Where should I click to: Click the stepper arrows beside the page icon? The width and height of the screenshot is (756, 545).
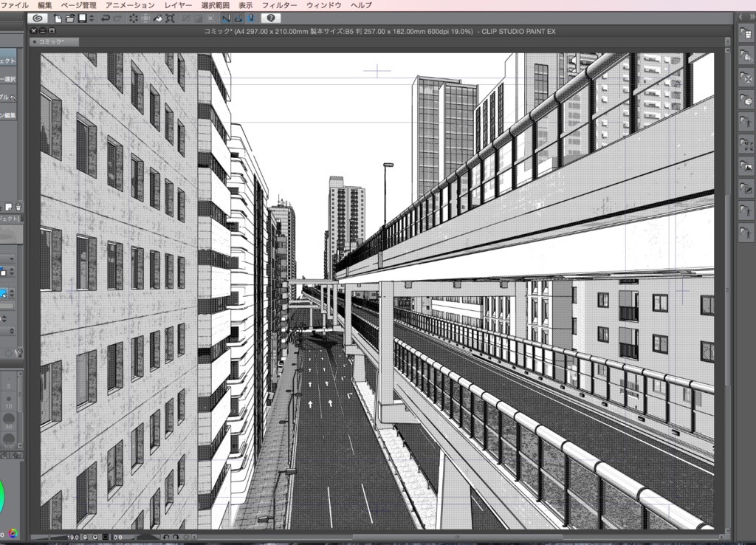[x=91, y=18]
